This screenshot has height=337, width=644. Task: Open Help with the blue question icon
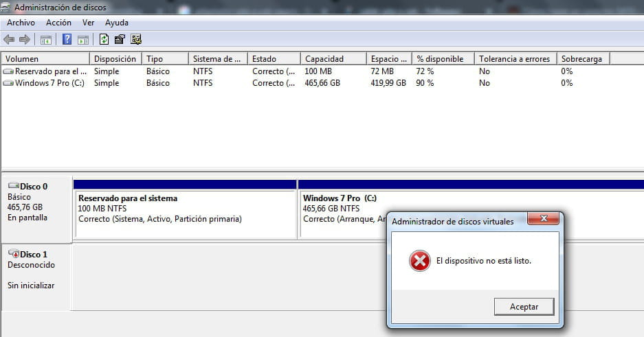67,39
